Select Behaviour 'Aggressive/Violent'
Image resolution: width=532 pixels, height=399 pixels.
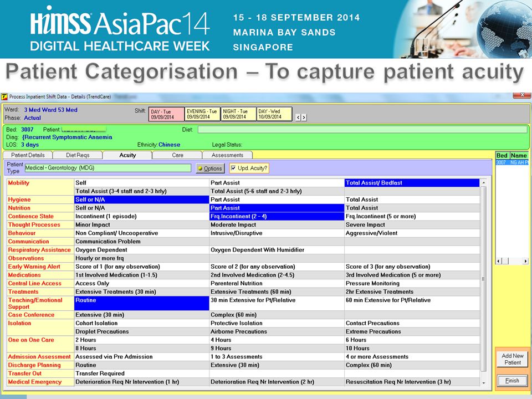pos(412,233)
